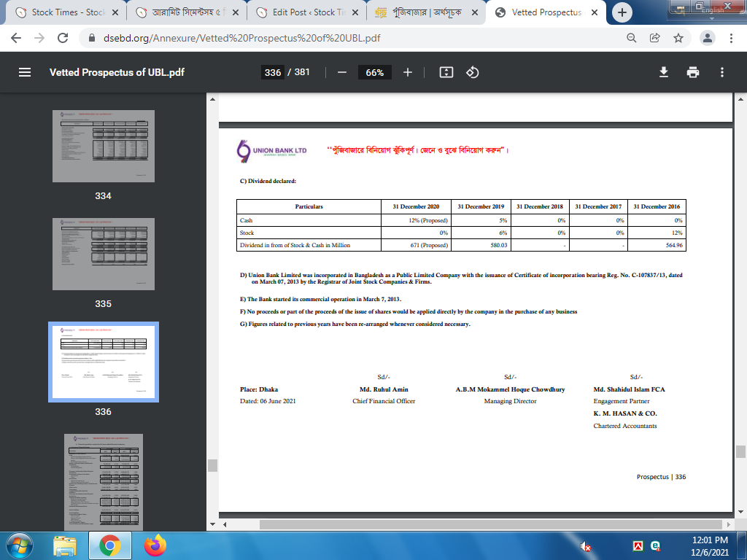The image size is (747, 560).
Task: Bookmark this page with the star
Action: click(678, 38)
